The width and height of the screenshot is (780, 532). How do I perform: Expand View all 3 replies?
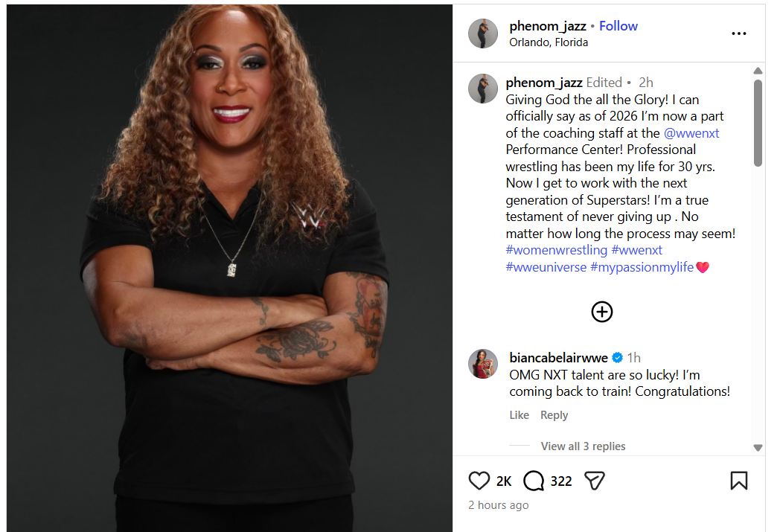(x=583, y=446)
